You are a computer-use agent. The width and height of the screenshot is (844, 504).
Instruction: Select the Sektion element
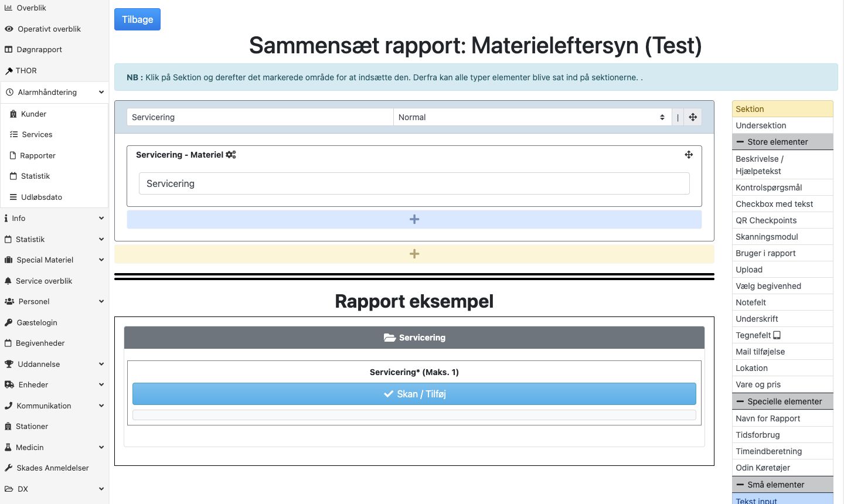tap(782, 109)
